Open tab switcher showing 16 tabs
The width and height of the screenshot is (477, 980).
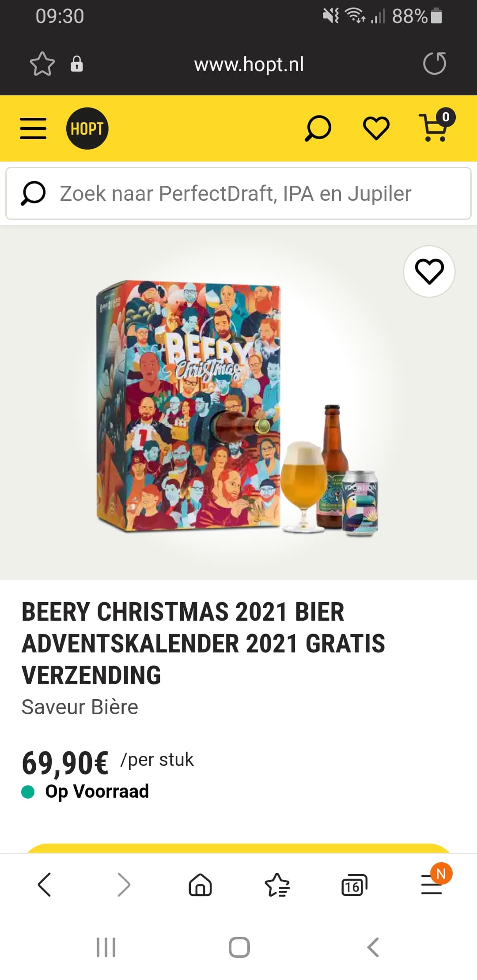click(x=354, y=885)
